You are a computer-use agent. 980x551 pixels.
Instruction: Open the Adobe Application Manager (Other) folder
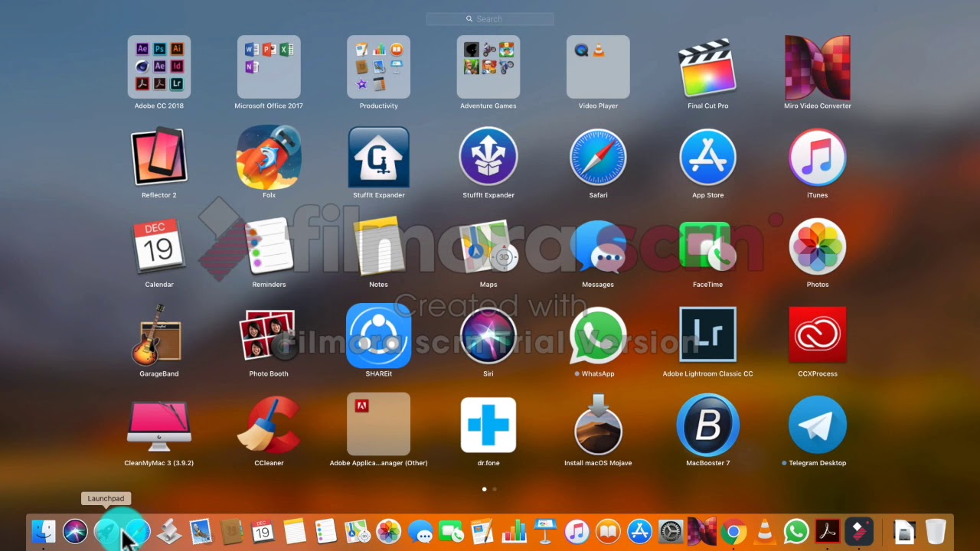(378, 425)
